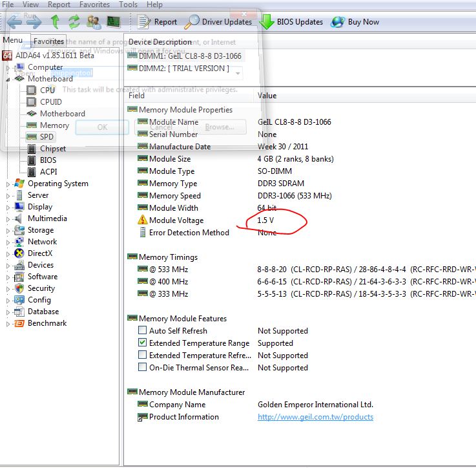Select the Module Size row
The height and width of the screenshot is (468, 476).
coord(236,159)
